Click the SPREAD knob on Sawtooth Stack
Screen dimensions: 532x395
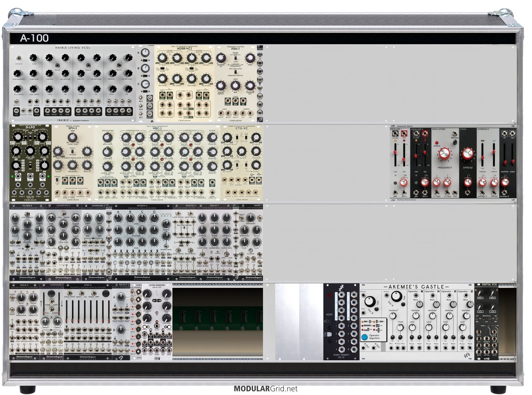(x=468, y=154)
